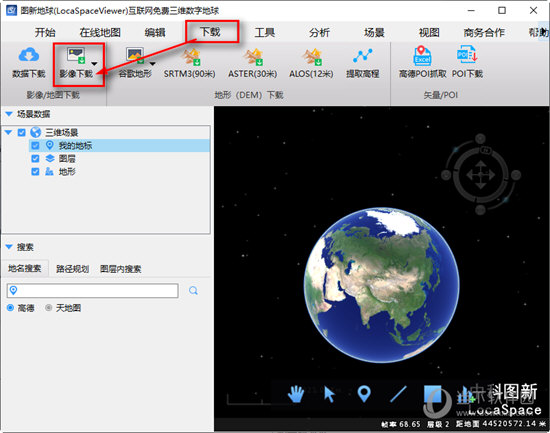
Task: Select the 图层 tree row
Action: (119, 158)
